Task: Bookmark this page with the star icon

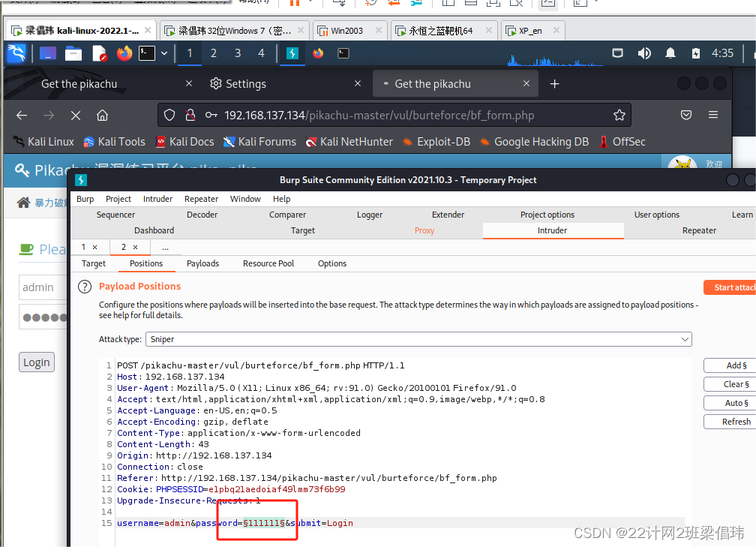Action: [619, 115]
